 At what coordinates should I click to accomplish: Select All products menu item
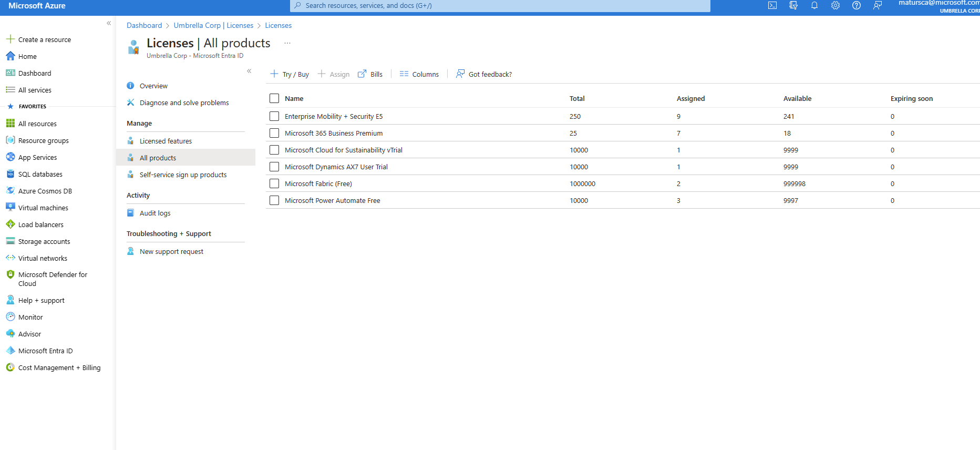[x=185, y=158]
